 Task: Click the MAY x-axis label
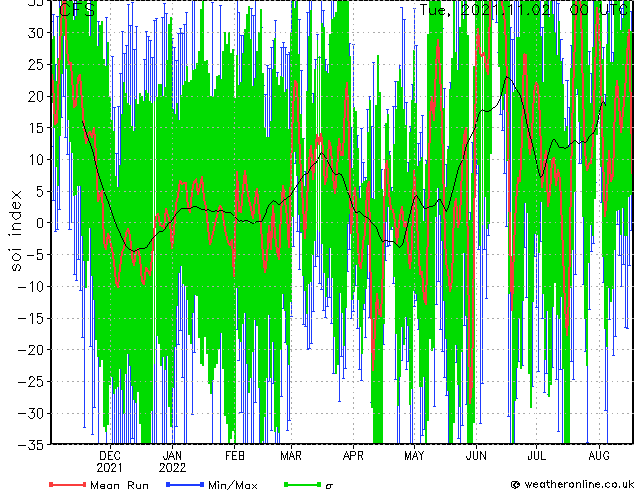tap(414, 456)
